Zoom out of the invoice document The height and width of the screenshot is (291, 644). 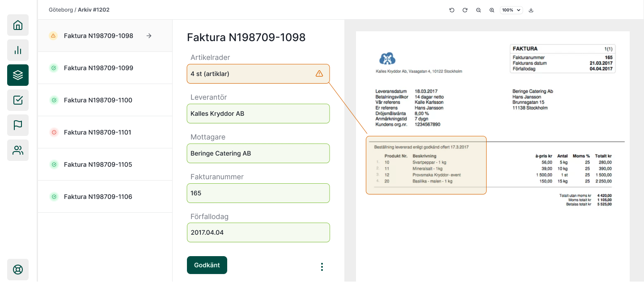click(x=478, y=10)
